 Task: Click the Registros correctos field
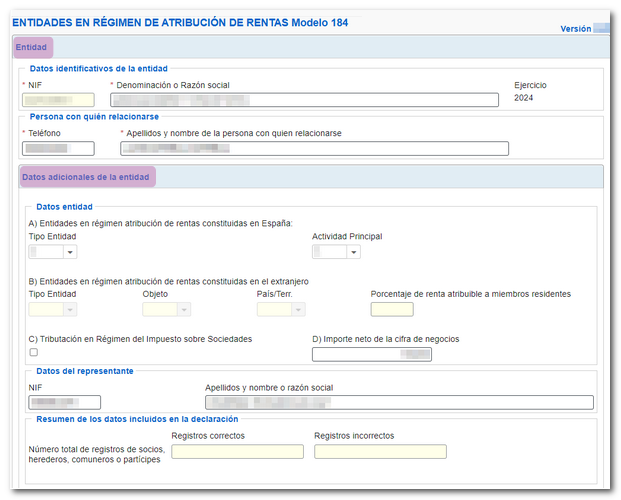237,452
